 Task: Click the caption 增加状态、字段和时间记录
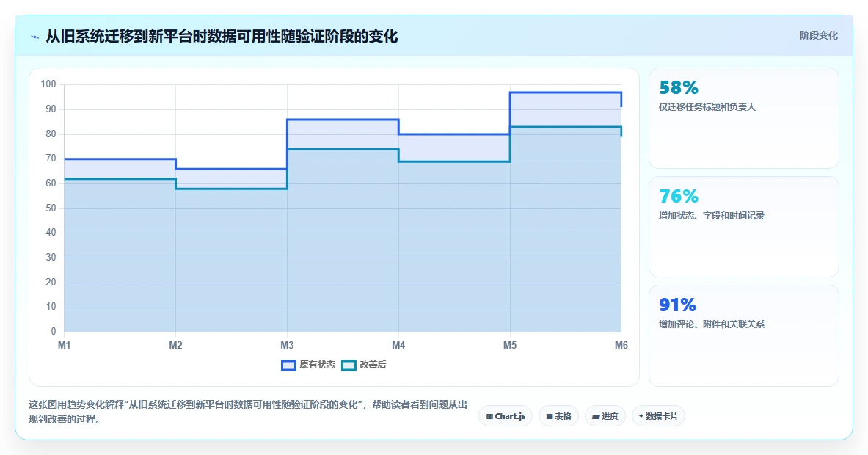711,215
